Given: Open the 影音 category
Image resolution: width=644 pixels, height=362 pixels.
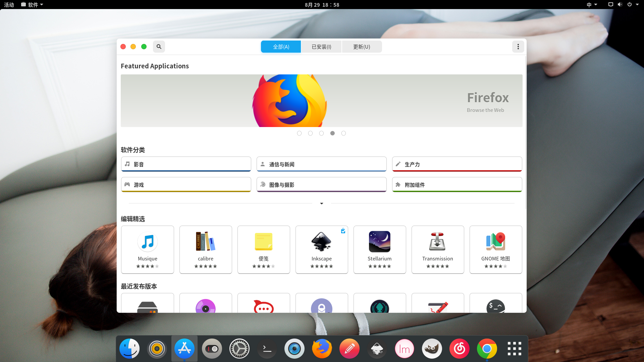Looking at the screenshot, I should [x=186, y=164].
